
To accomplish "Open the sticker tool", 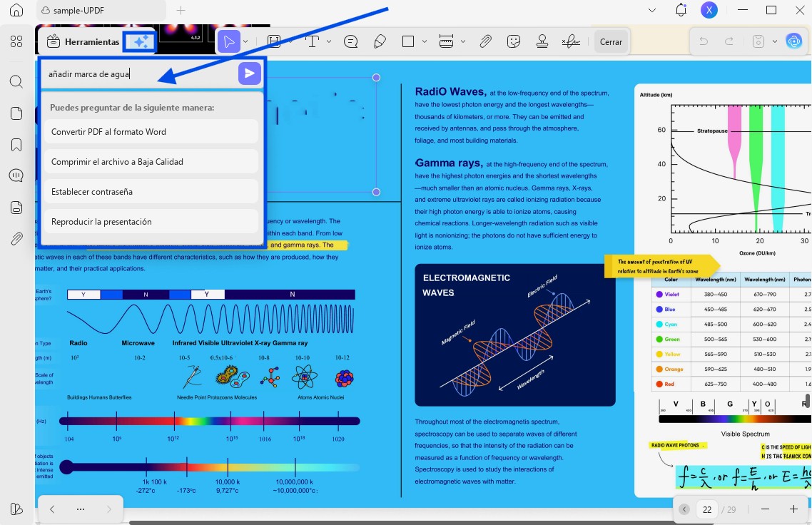I will click(x=514, y=41).
